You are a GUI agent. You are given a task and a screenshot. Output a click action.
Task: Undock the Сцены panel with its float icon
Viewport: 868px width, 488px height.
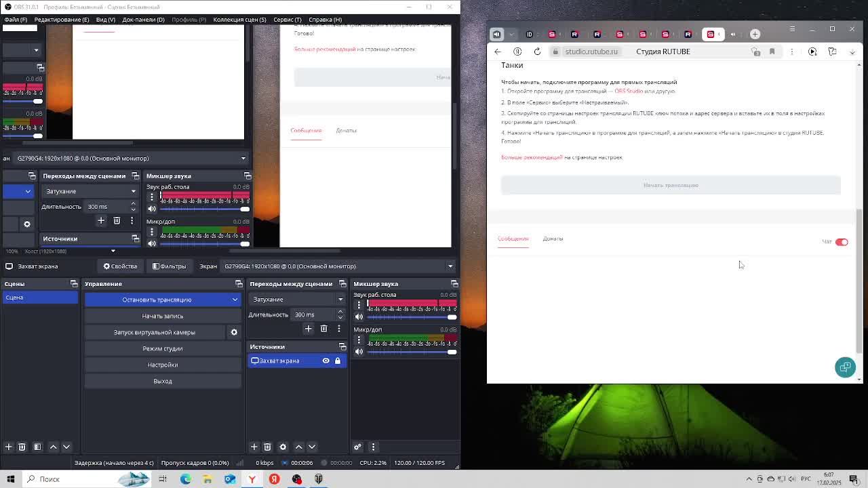74,284
